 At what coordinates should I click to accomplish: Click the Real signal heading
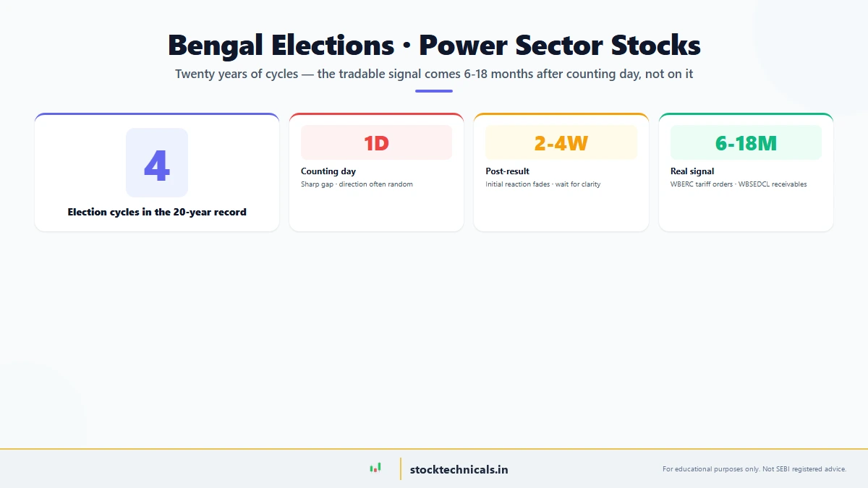(x=692, y=171)
